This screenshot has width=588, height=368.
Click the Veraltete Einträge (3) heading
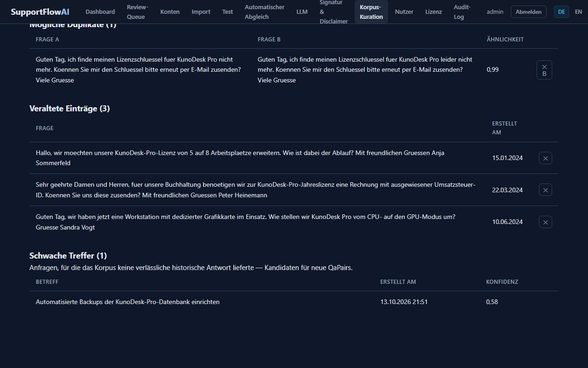pos(69,109)
